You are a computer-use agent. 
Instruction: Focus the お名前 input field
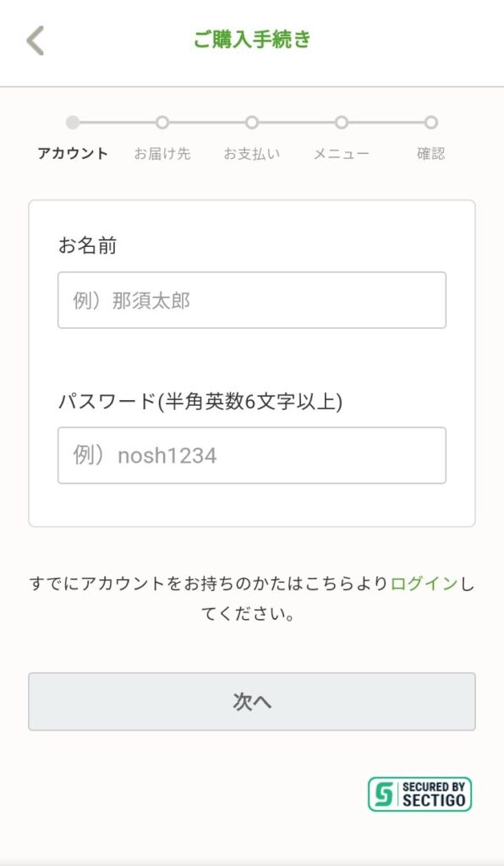coord(252,300)
